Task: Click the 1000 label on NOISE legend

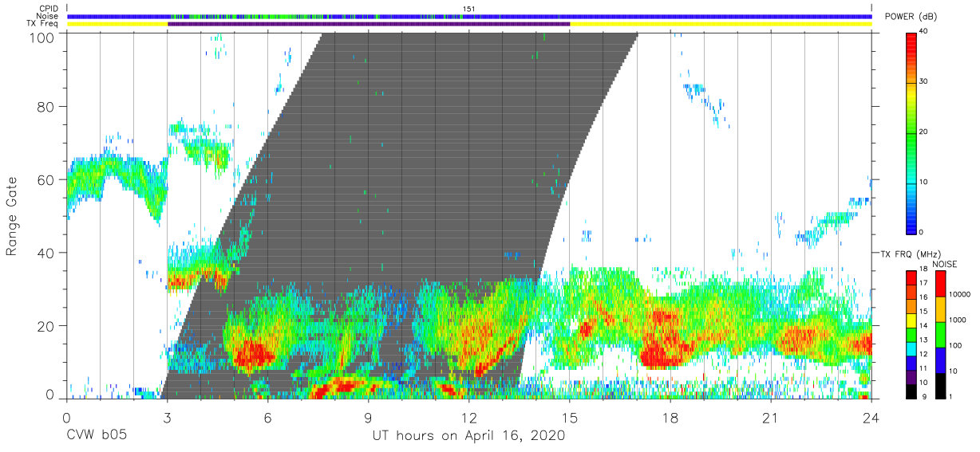Action: [959, 320]
